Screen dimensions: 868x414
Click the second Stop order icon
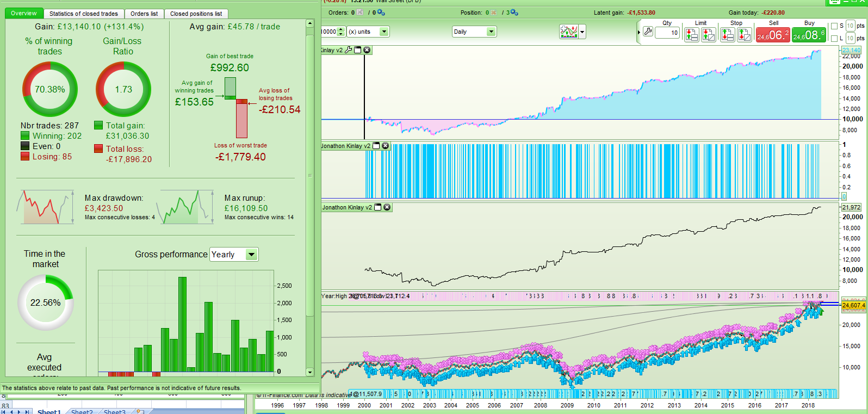[x=745, y=34]
